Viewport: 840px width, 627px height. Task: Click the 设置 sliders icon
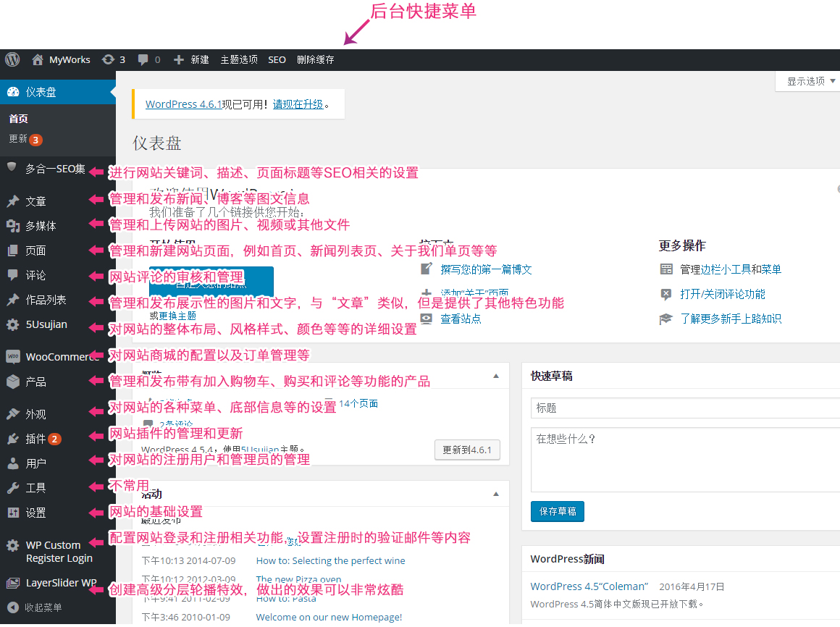tap(13, 513)
